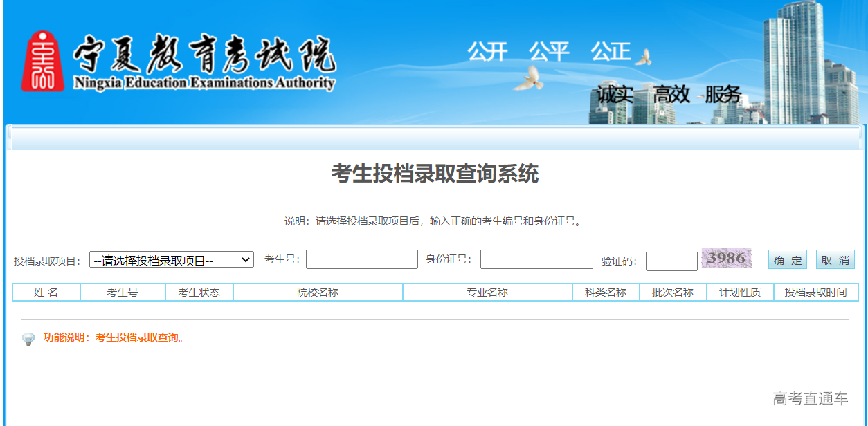Expand the project selection combo box arrow
This screenshot has width=868, height=426.
[x=247, y=259]
